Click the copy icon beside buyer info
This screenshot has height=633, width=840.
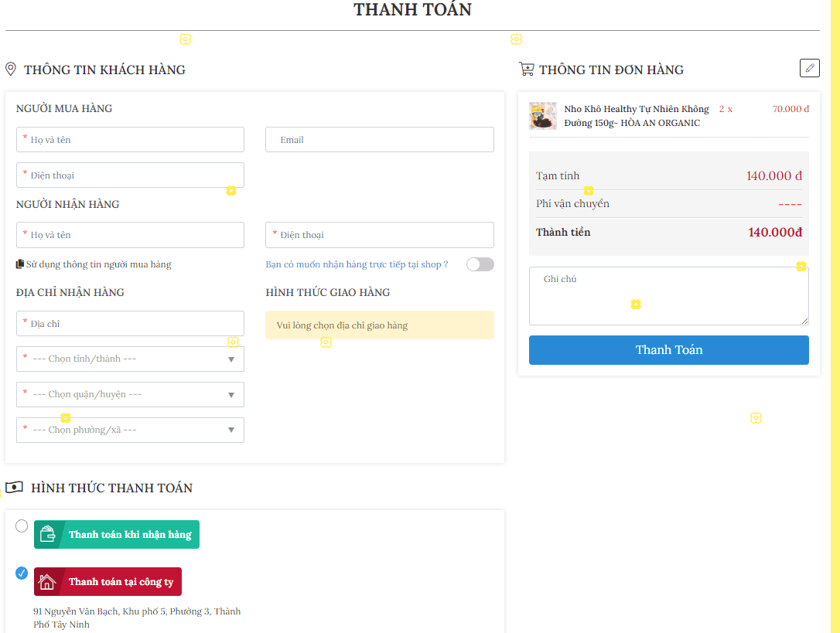pos(20,264)
